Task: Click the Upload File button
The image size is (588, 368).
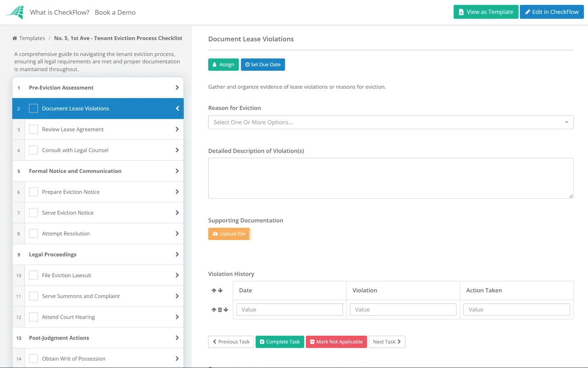Action: [x=229, y=234]
